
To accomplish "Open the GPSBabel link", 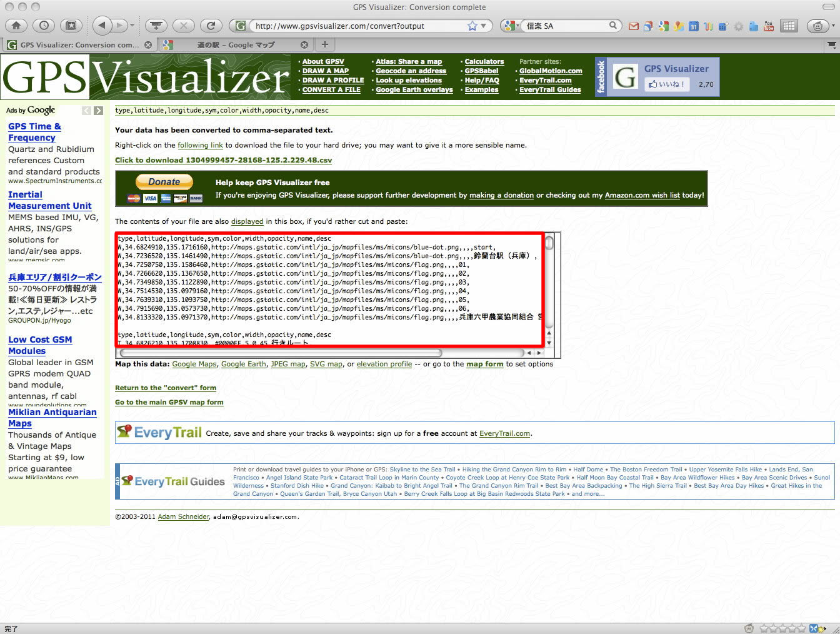I will 481,71.
